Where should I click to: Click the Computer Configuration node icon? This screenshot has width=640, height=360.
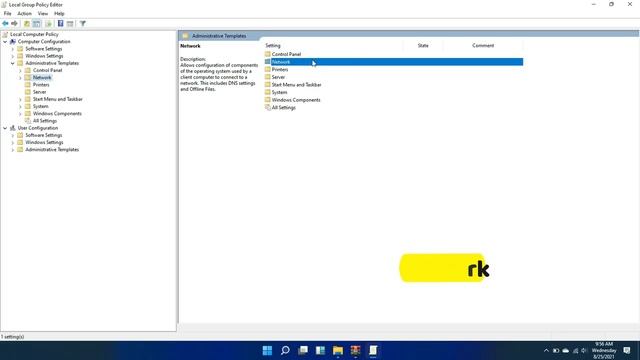tap(13, 42)
